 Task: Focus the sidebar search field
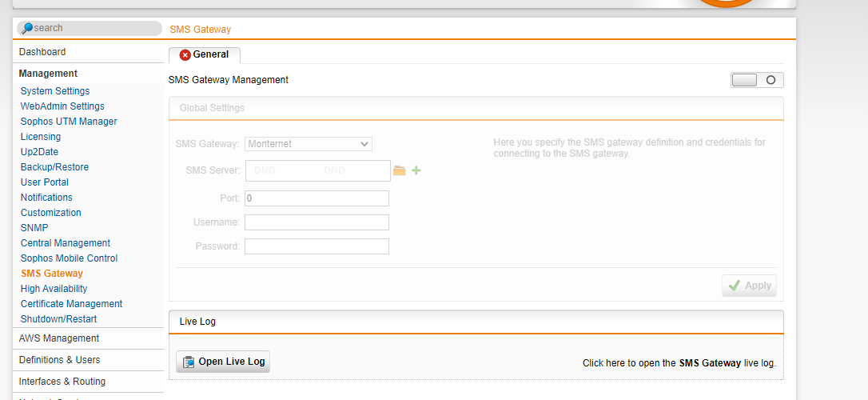[x=90, y=28]
